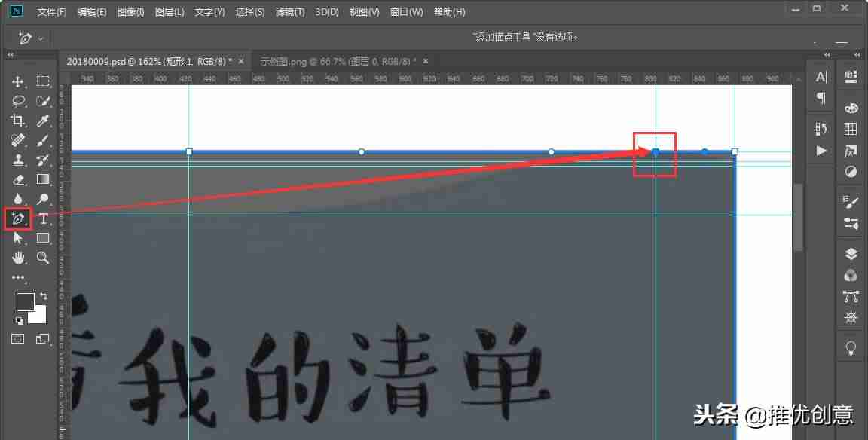Select the Rectangle shape tool

(43, 238)
